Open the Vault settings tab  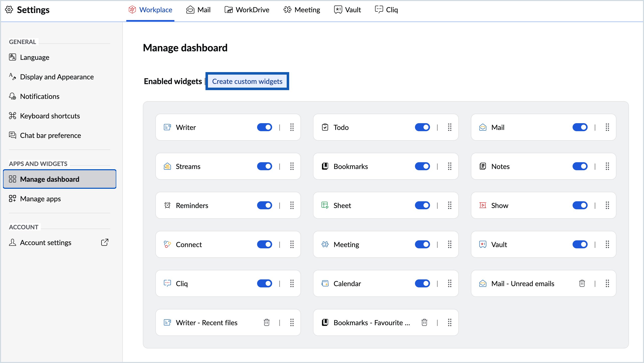(x=348, y=10)
